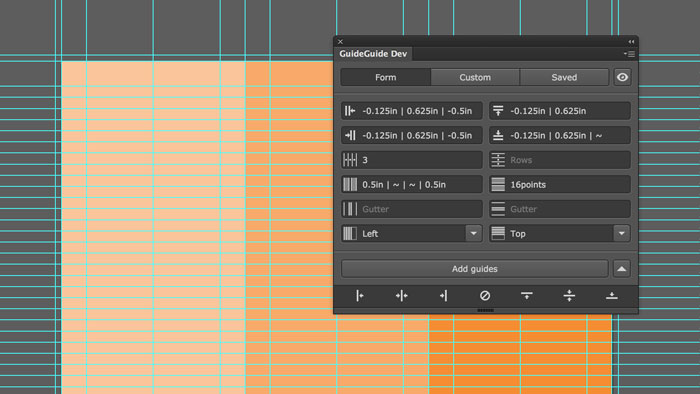The image size is (700, 394).
Task: Open the panel flyout menu icon
Action: click(629, 54)
